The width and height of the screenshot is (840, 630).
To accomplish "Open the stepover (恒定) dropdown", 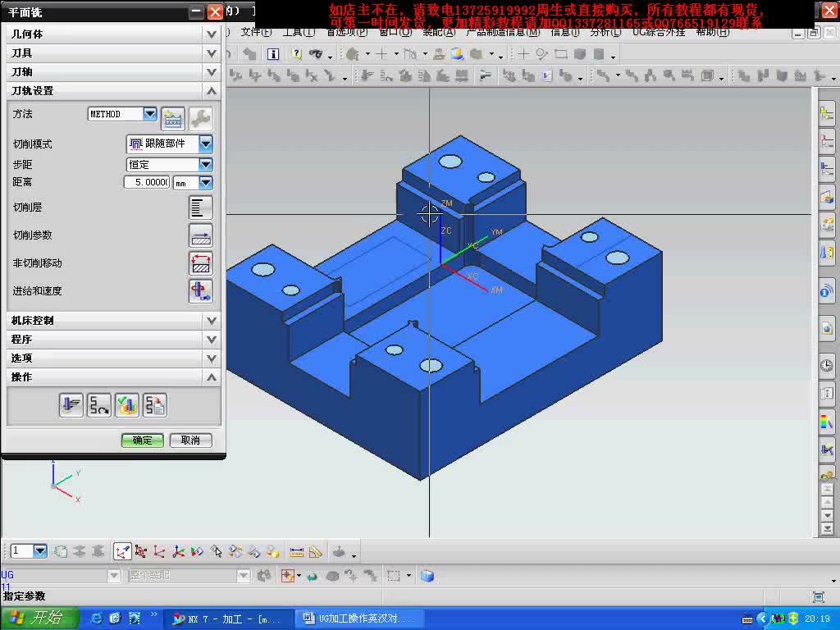I will click(206, 164).
